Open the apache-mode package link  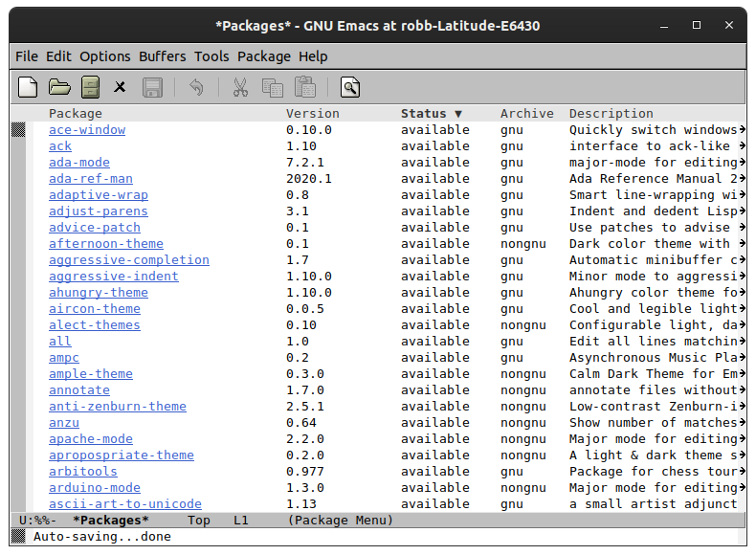click(91, 439)
